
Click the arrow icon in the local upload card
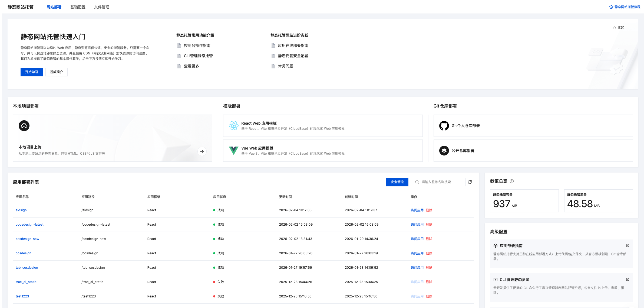202,151
